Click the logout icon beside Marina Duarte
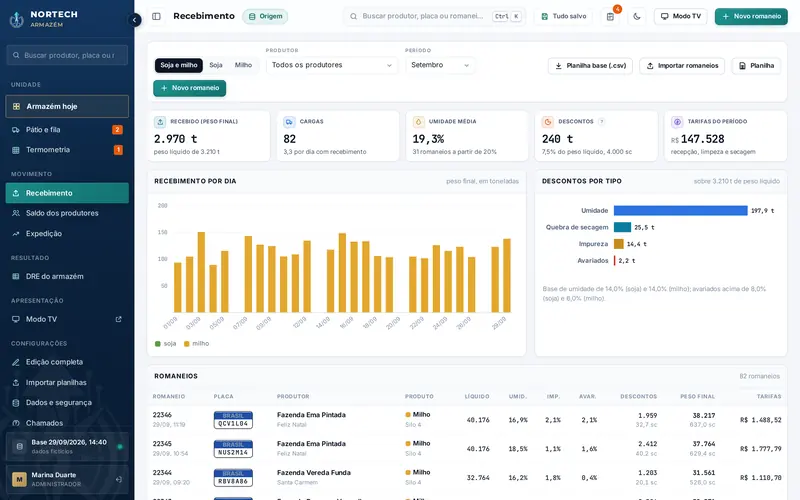The image size is (800, 500). [119, 479]
